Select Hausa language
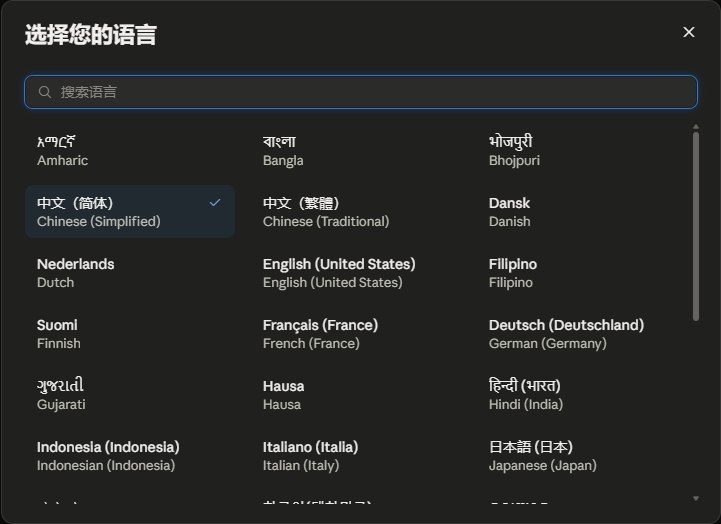Screen dimensions: 721x524 pos(356,395)
